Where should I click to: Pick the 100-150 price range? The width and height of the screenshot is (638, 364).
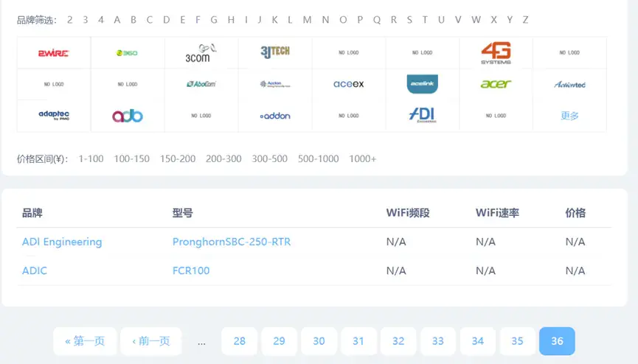pyautogui.click(x=132, y=158)
